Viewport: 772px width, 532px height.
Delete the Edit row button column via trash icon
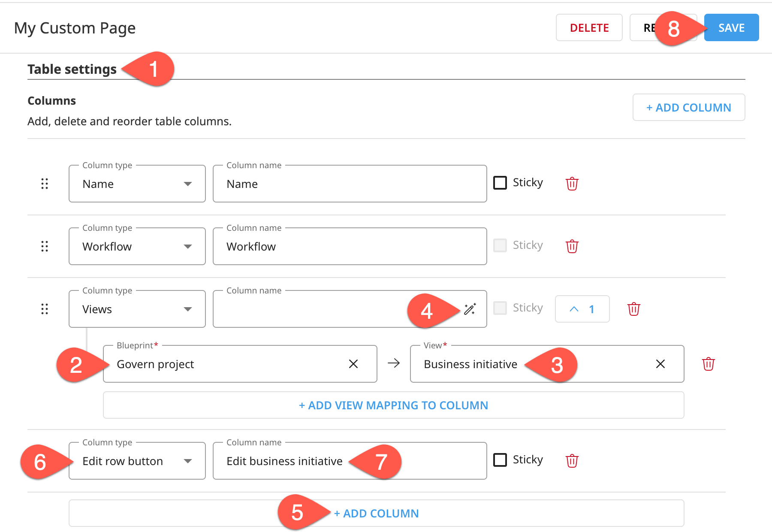572,460
